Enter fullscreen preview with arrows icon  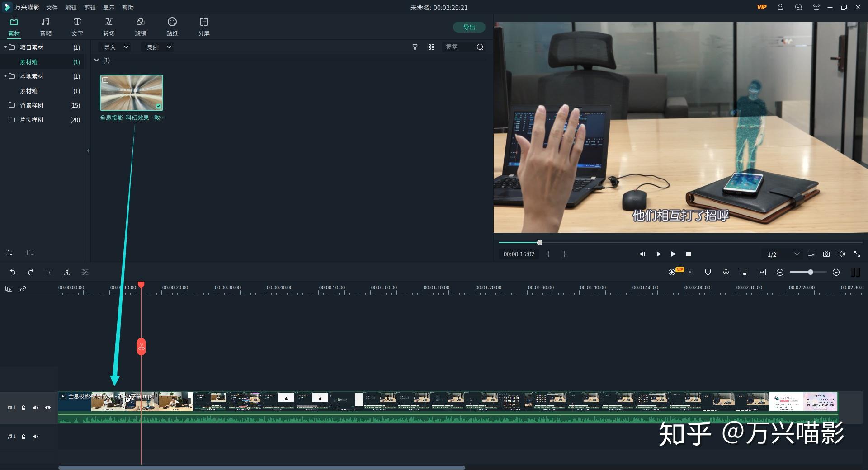click(857, 254)
